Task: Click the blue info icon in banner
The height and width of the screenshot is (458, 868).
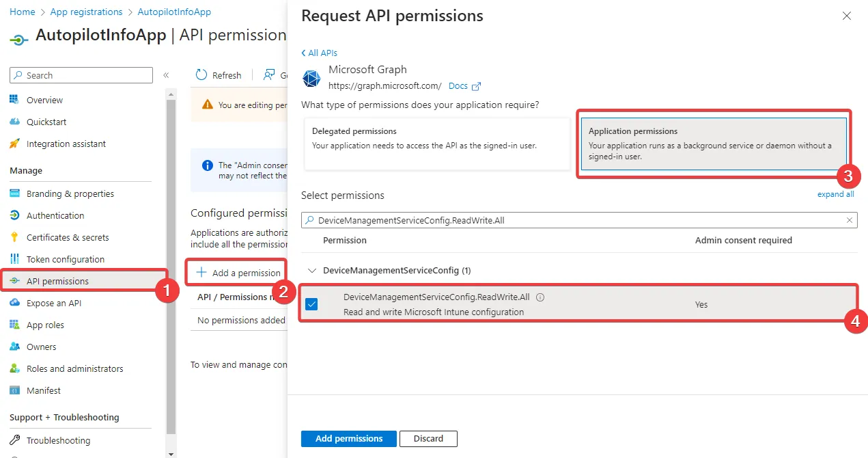Action: click(x=208, y=165)
